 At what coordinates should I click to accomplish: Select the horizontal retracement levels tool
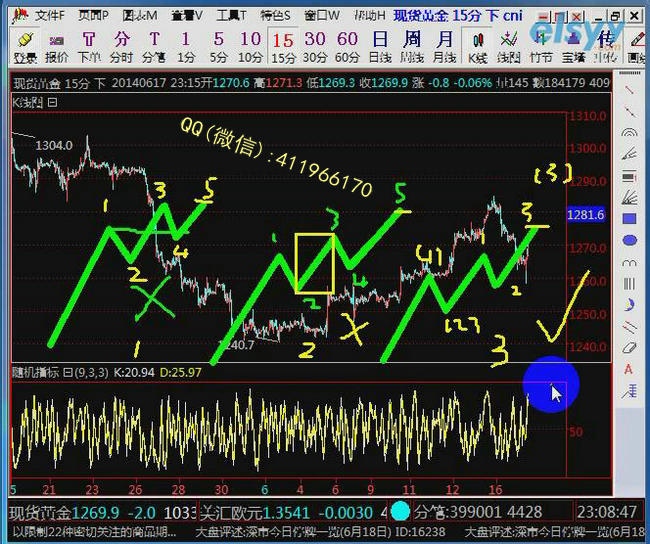(629, 176)
